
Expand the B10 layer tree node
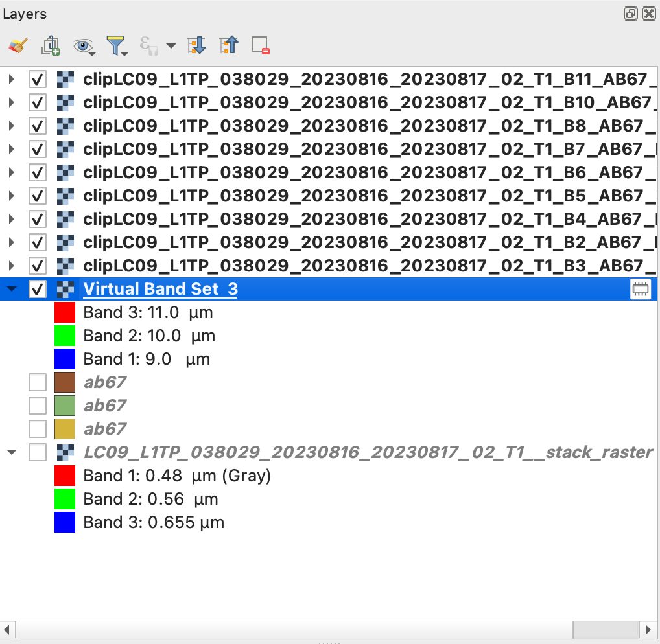12,102
